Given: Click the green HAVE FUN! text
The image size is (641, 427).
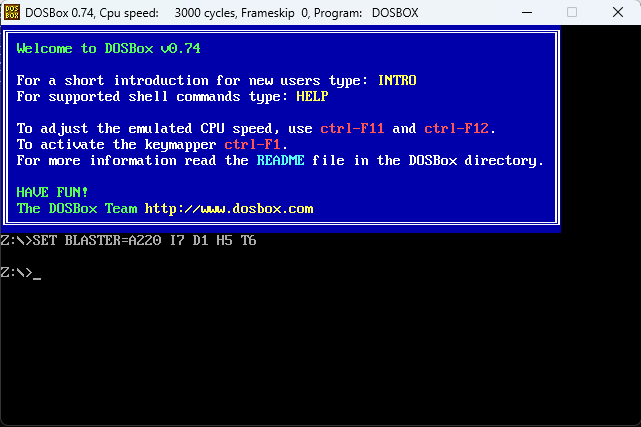Looking at the screenshot, I should click(x=52, y=192).
